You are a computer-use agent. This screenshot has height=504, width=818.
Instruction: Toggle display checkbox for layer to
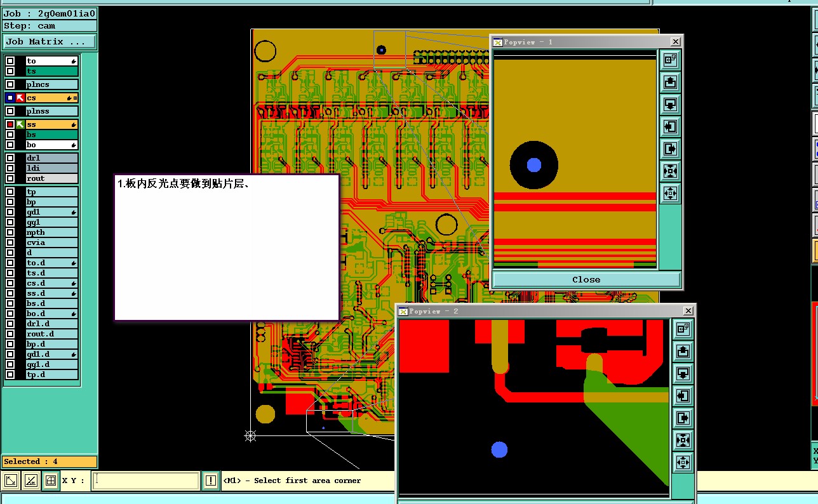[x=10, y=61]
